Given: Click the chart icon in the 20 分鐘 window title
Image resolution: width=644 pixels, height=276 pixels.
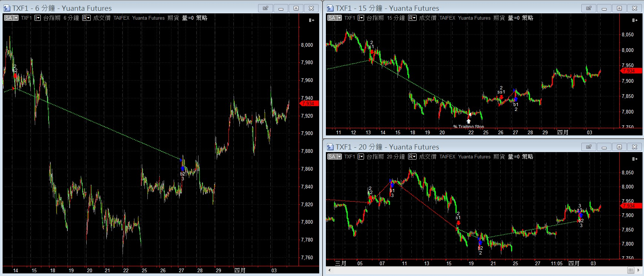Looking at the screenshot, I should click(330, 147).
